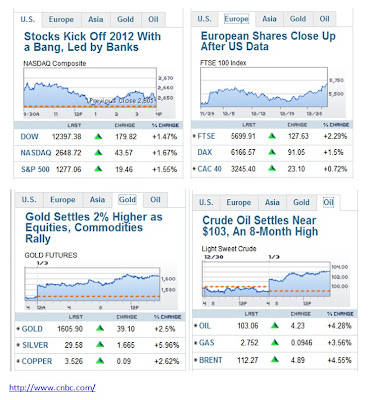The width and height of the screenshot is (368, 400).
Task: Click the green arrow in the CAC 40 row
Action: [272, 168]
